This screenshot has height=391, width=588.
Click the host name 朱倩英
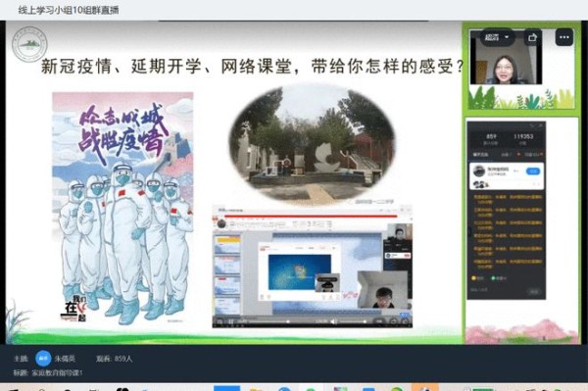(x=65, y=359)
